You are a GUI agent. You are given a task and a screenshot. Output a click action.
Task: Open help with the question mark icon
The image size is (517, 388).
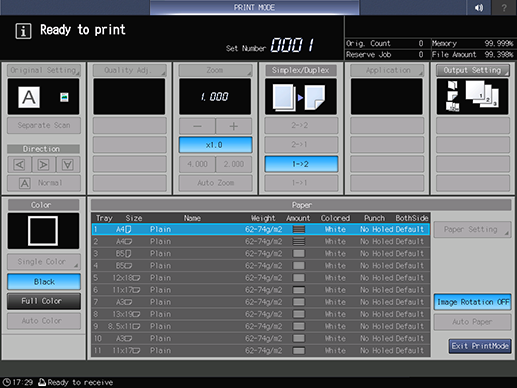tap(504, 7)
